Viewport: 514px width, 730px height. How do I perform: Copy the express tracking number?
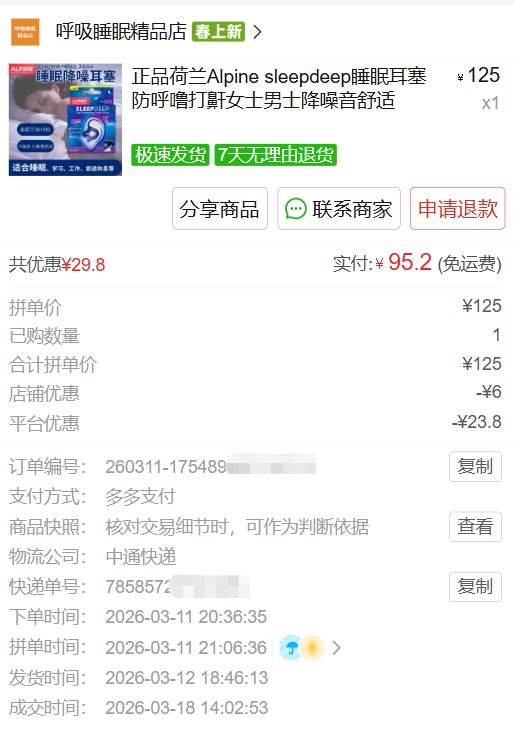click(475, 587)
